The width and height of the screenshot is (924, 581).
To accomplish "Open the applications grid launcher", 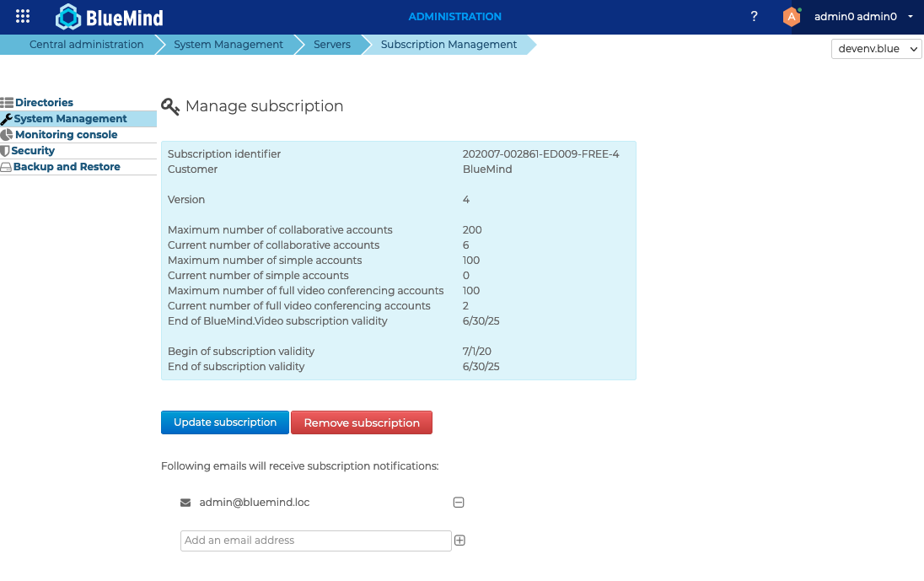I will 23,17.
